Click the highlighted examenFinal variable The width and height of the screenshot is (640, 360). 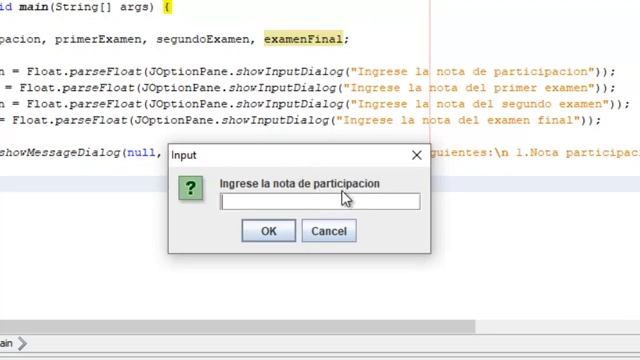click(303, 39)
